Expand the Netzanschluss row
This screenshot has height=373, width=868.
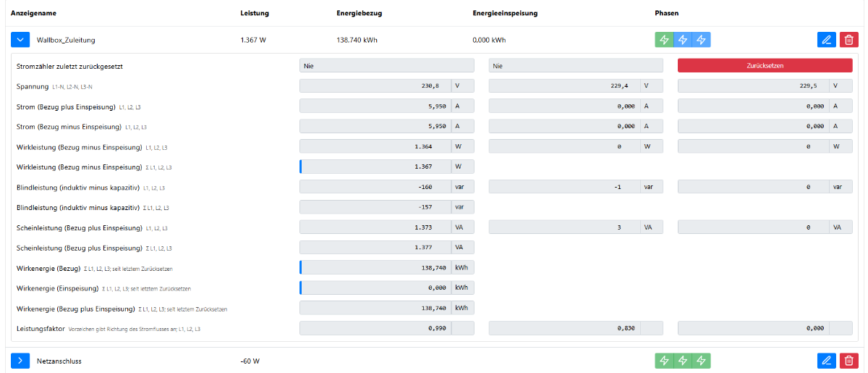[x=20, y=361]
